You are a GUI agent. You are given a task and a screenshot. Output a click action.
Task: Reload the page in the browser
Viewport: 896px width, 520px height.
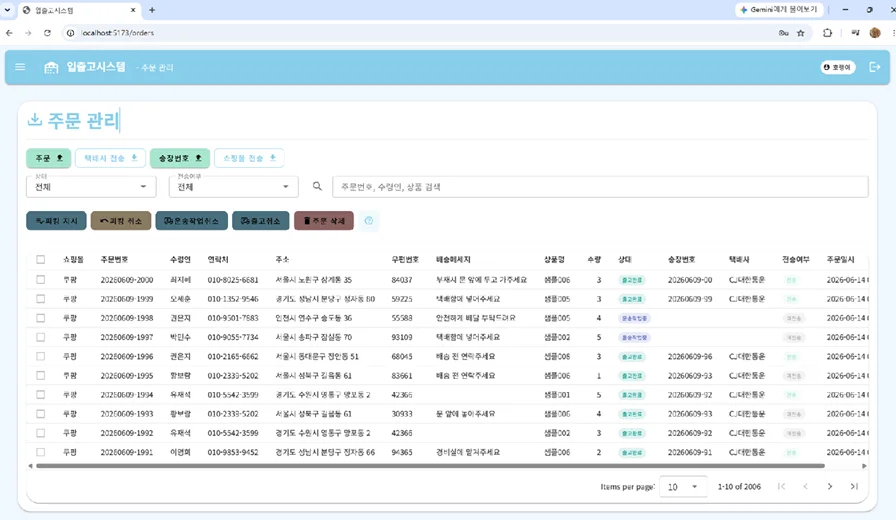[x=47, y=33]
